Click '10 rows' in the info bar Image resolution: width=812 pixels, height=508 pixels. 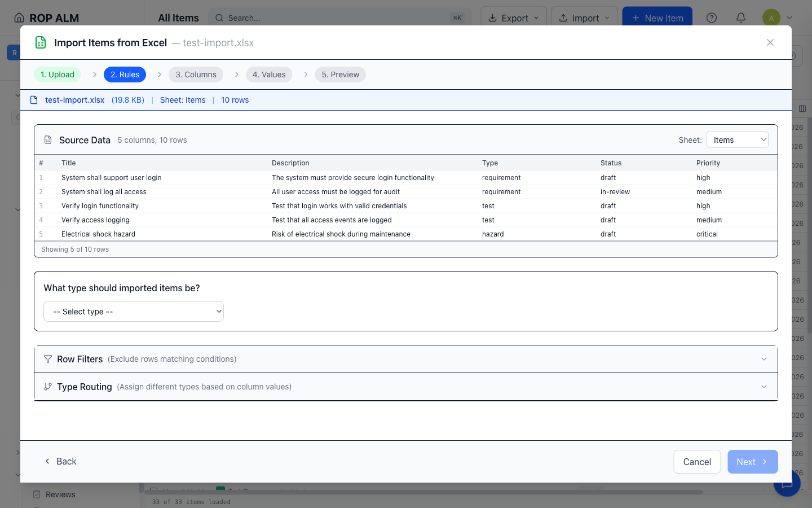[235, 100]
